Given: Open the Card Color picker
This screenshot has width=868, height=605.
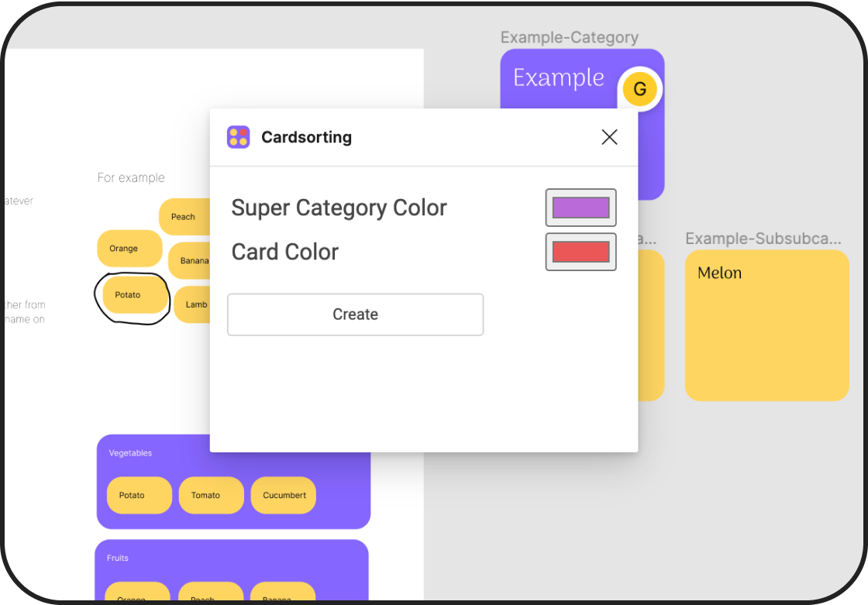Looking at the screenshot, I should click(580, 252).
